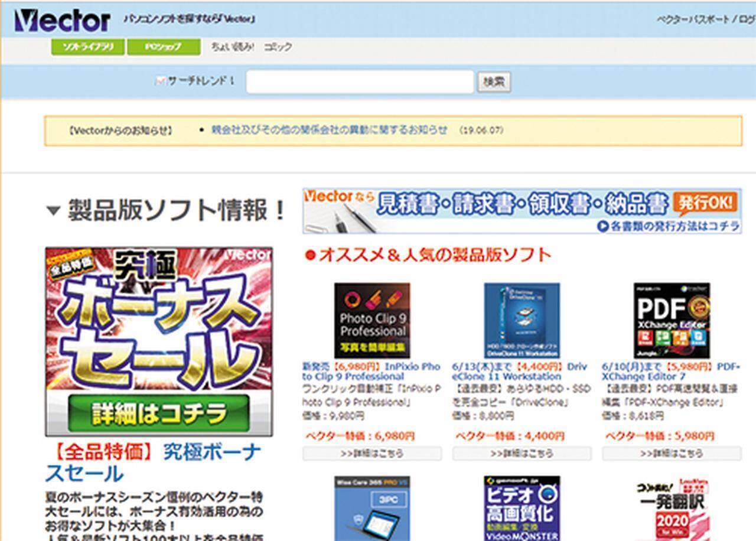Collapse the 製品版ソフト情報 triangle marker
Viewport: 756px width, 541px height.
click(53, 211)
